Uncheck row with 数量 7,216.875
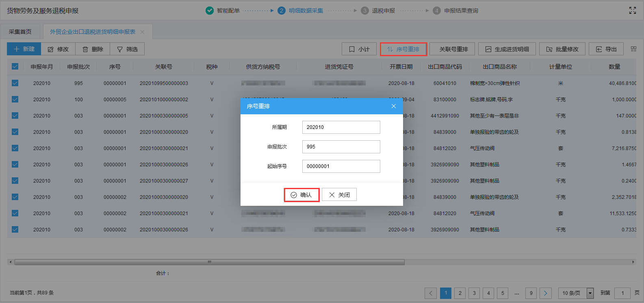Viewport: 644px width, 303px height. 15,148
